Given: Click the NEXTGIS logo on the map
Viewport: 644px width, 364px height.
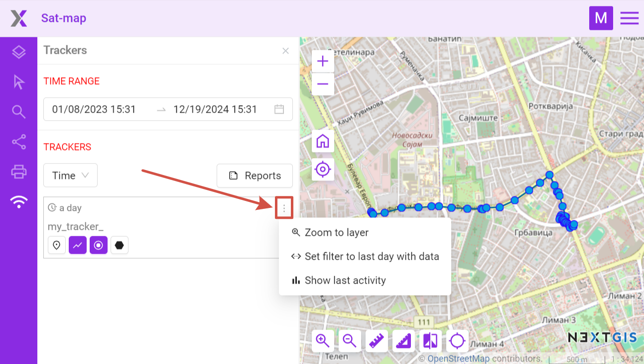Looking at the screenshot, I should point(602,338).
